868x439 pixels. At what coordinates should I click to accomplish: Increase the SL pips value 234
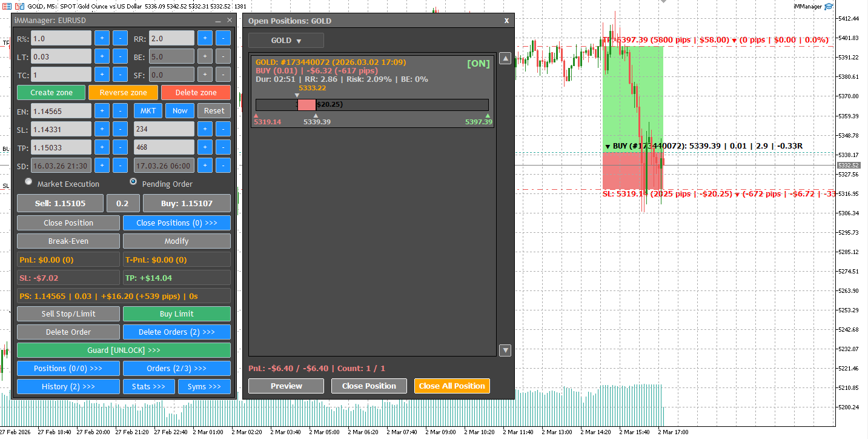coord(205,129)
